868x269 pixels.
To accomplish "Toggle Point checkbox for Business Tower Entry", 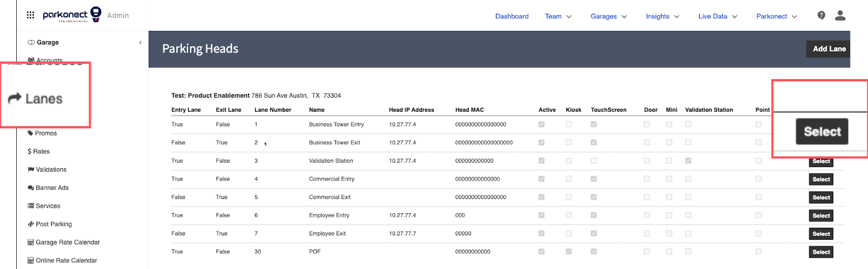I will click(758, 124).
